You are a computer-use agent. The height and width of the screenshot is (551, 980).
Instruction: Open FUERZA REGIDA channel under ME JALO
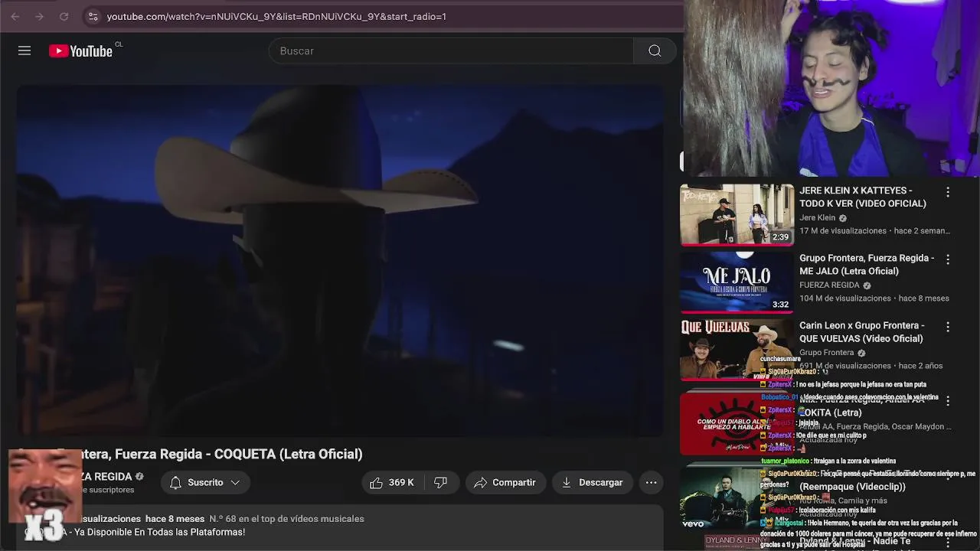point(829,285)
